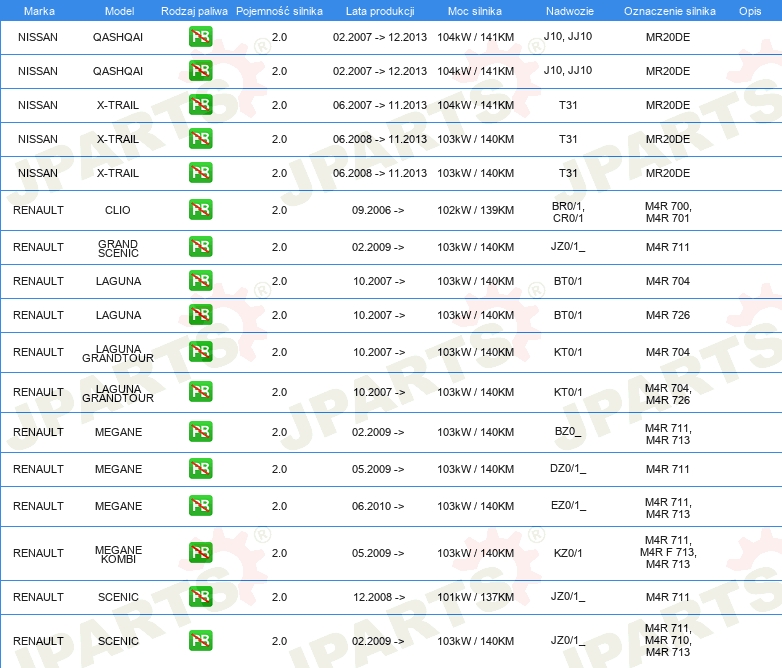This screenshot has width=782, height=668.
Task: Select the Oznaczenie silnika column header
Action: click(670, 11)
